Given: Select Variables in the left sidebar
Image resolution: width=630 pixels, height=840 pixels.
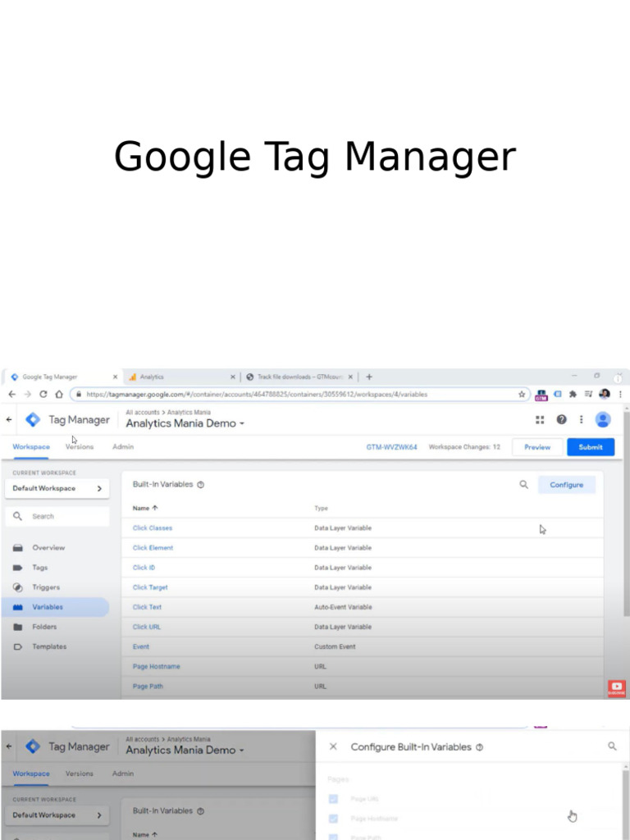Looking at the screenshot, I should coord(55,607).
